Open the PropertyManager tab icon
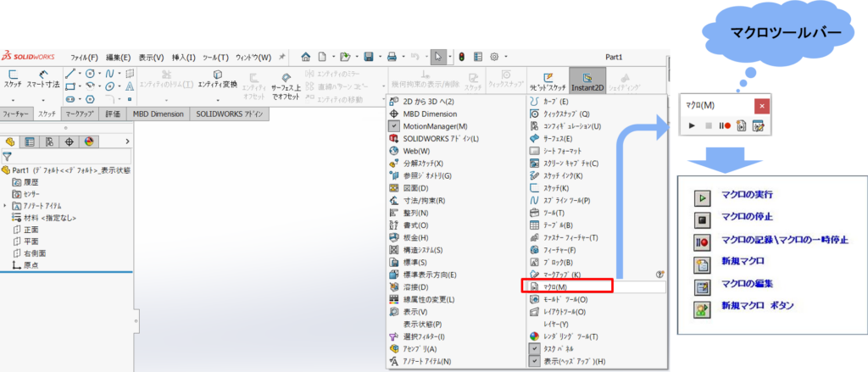The width and height of the screenshot is (868, 372). click(x=30, y=142)
